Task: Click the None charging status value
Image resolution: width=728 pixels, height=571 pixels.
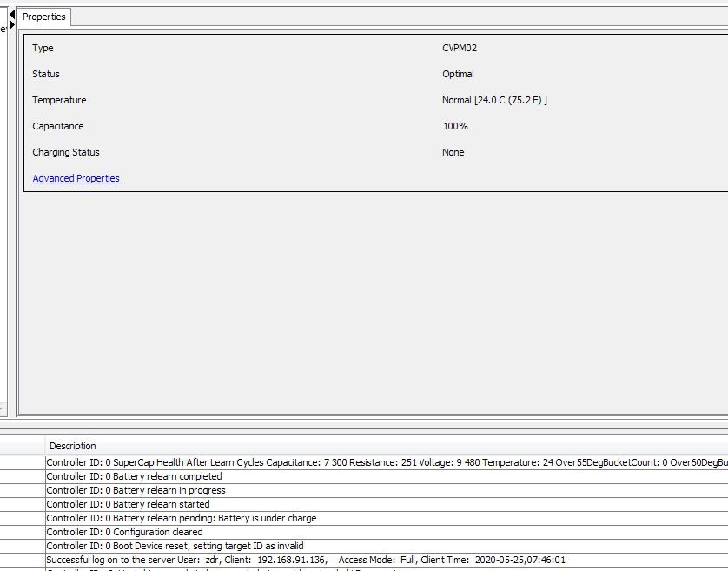Action: [453, 152]
